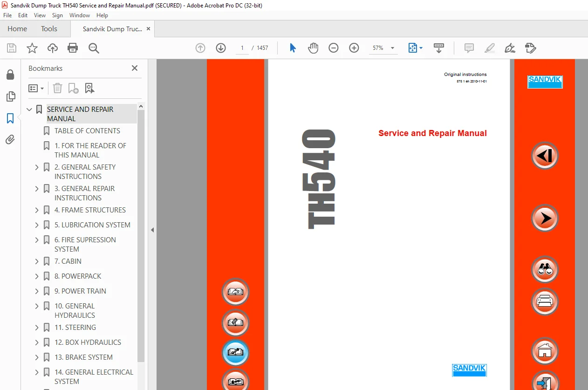Expand 2. GENERAL SAFETY INSTRUCTIONS bookmark
Image resolution: width=588 pixels, height=390 pixels.
pos(37,167)
